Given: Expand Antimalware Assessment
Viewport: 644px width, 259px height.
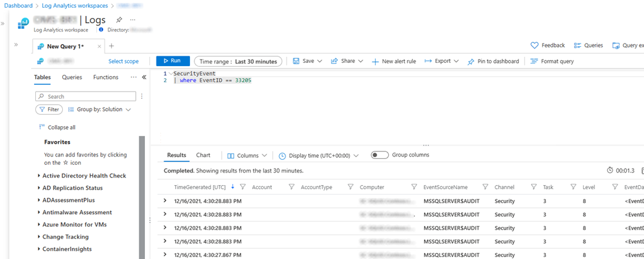Looking at the screenshot, I should click(x=75, y=213).
